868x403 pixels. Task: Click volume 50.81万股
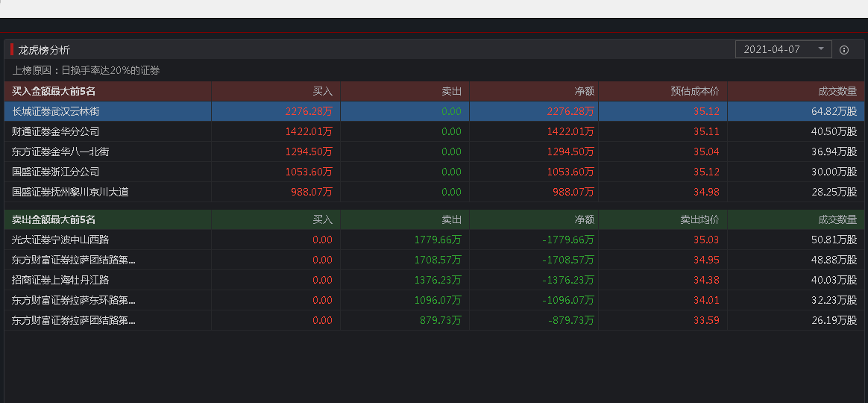click(834, 240)
